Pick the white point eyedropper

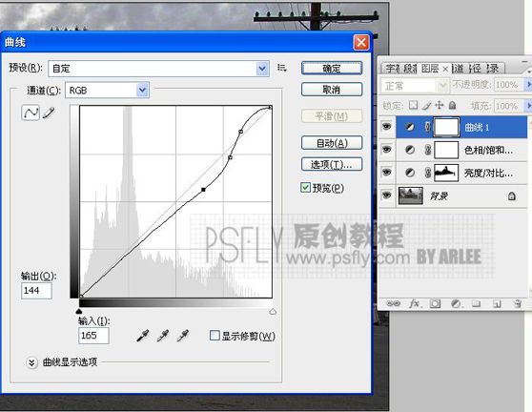coord(183,336)
